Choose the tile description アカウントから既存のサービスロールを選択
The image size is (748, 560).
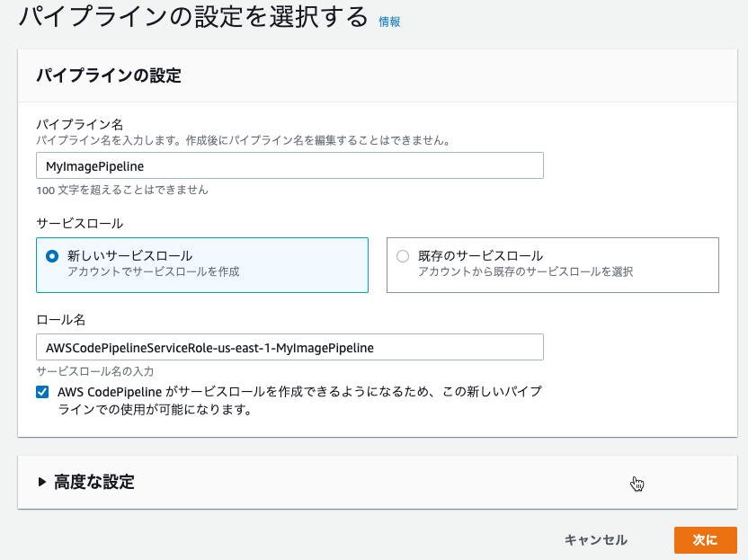(525, 271)
